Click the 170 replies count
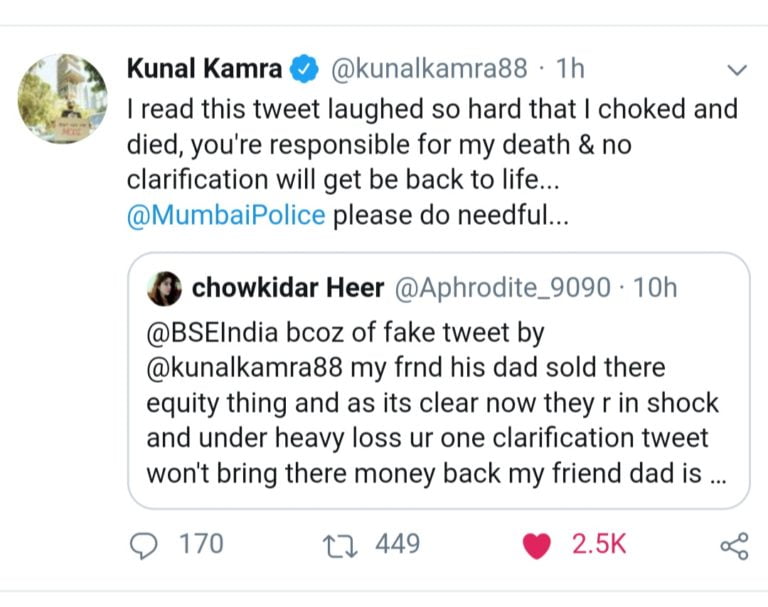Screen dimensions: 768x607 pos(200,545)
